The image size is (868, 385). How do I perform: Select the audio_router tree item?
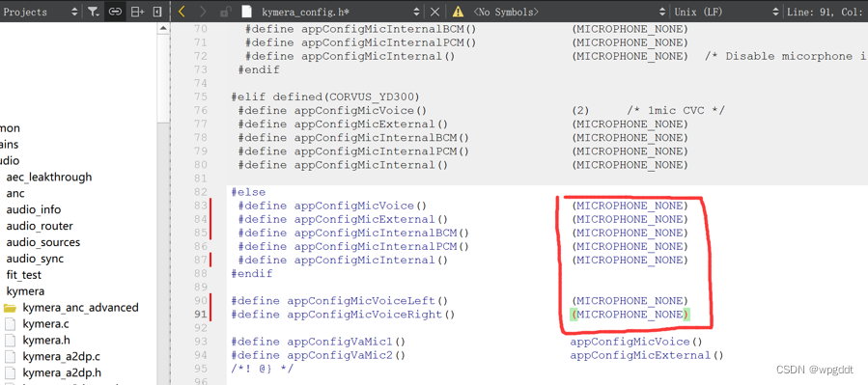[x=40, y=226]
